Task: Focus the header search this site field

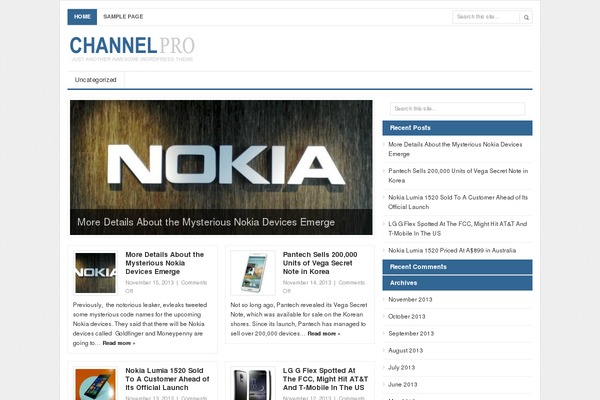Action: click(x=486, y=17)
